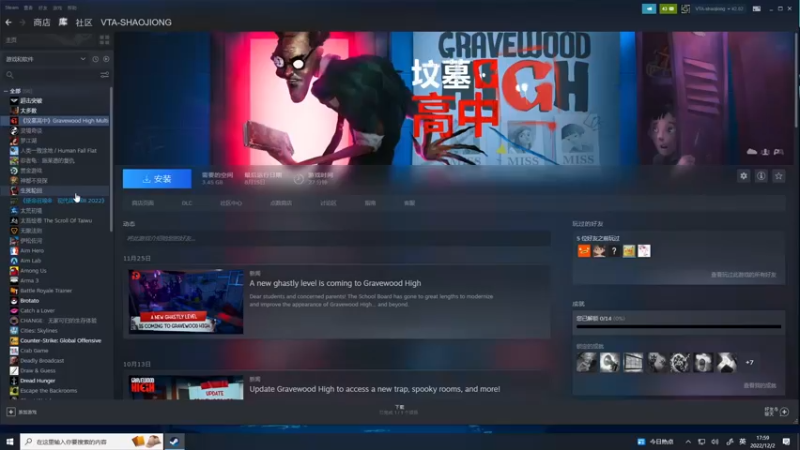Show game info icon
Screen dimensions: 800x450
point(761,176)
